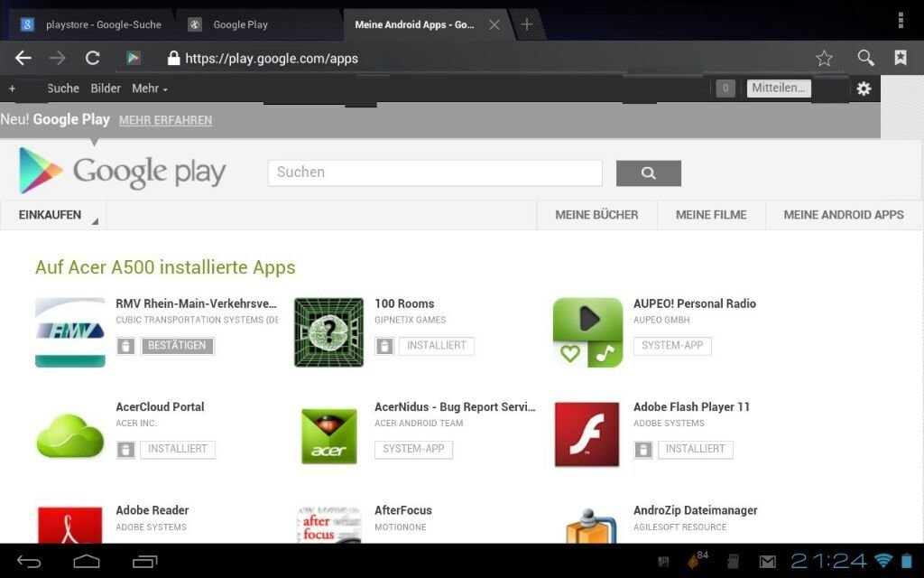
Task: Open the 100 Rooms app icon
Action: (328, 332)
